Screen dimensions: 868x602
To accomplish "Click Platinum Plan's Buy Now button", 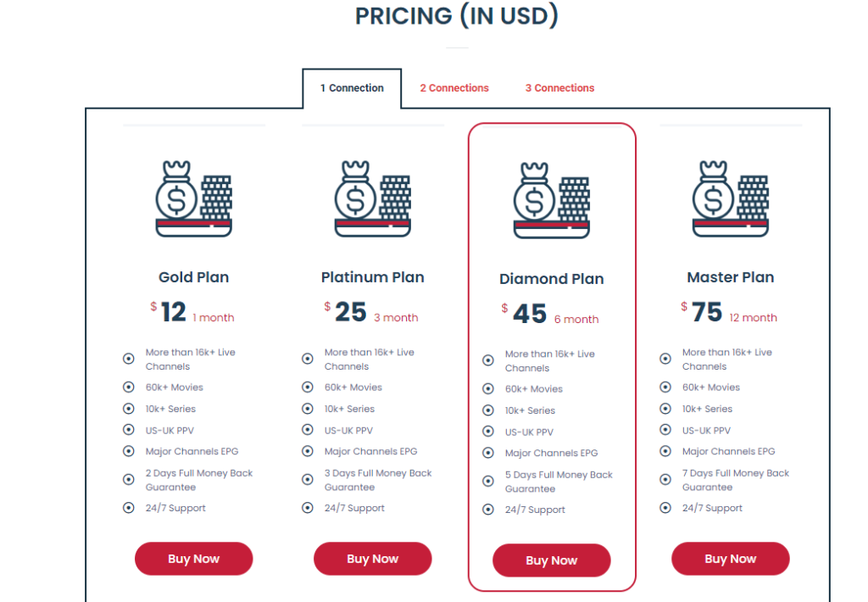I will click(372, 559).
